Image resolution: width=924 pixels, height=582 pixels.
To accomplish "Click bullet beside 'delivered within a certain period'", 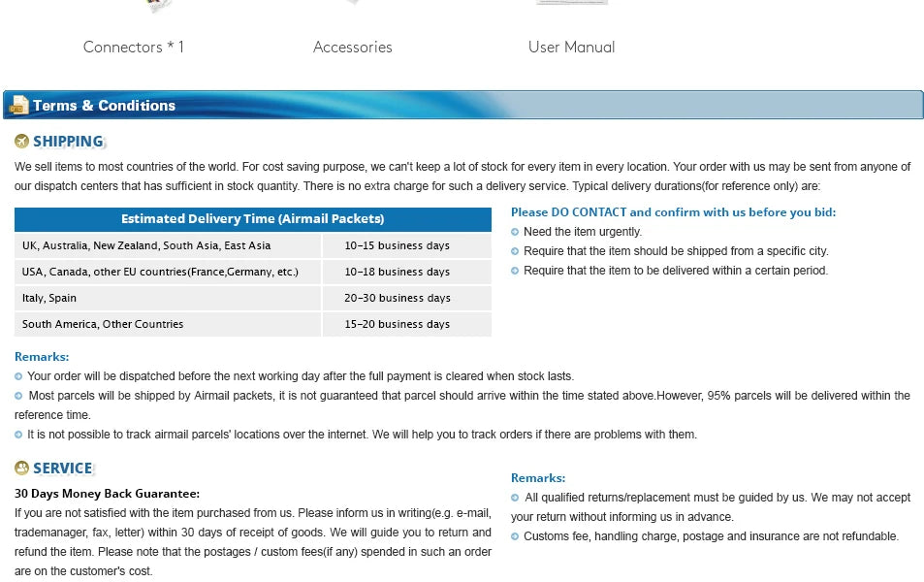I will click(x=515, y=271).
